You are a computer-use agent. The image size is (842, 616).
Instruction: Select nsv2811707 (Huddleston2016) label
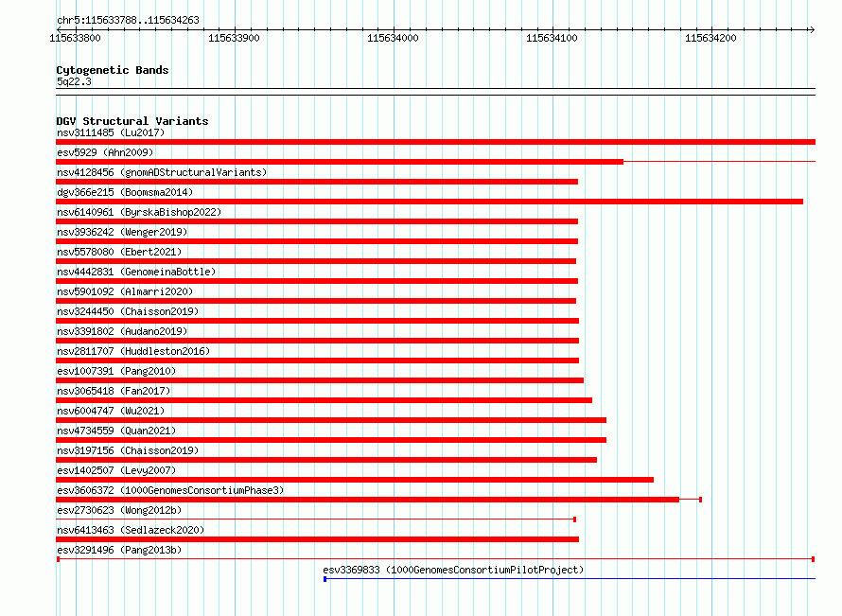coord(133,351)
